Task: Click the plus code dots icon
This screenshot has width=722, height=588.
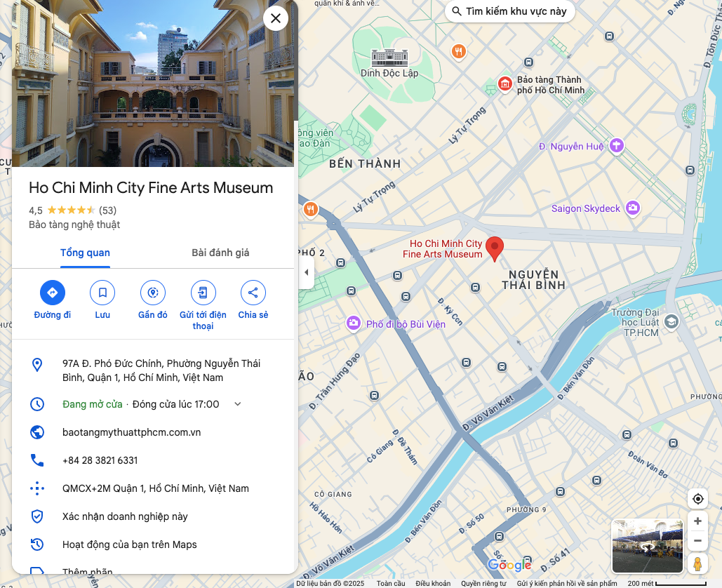Action: (x=37, y=488)
